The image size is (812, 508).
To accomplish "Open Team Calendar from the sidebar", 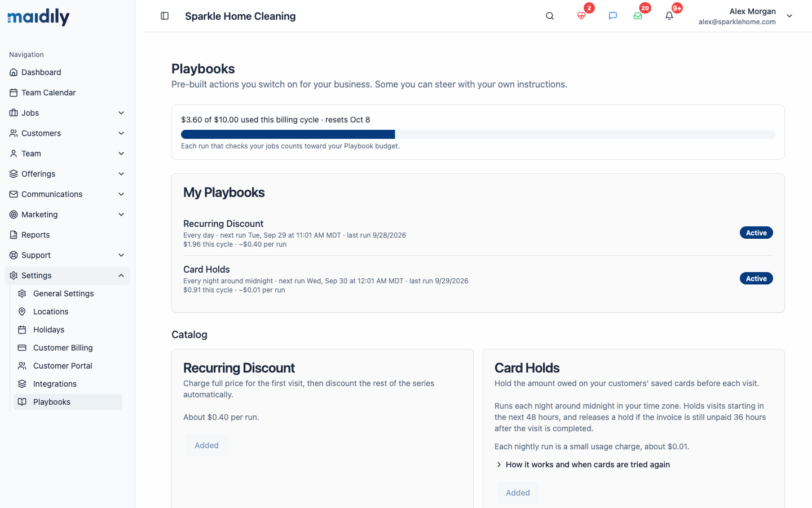I will pos(67,93).
